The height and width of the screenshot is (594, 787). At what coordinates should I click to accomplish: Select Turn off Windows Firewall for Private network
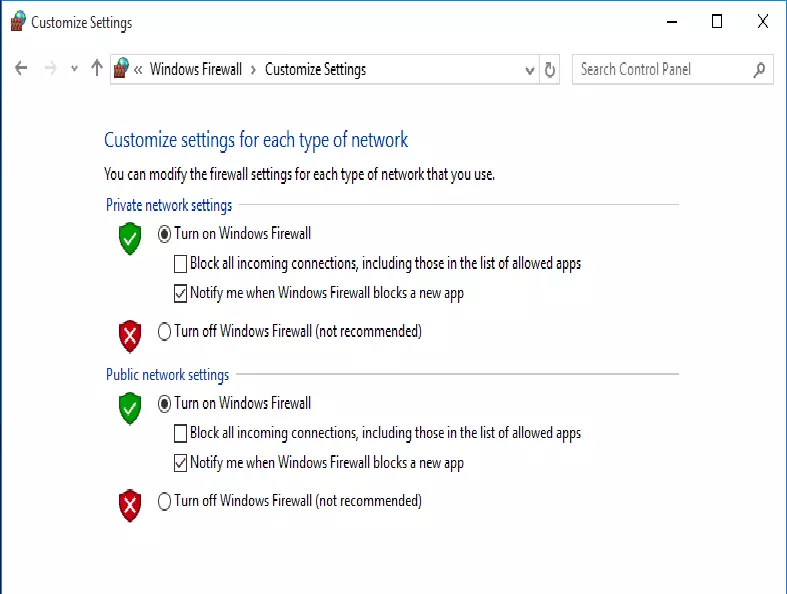coord(165,332)
